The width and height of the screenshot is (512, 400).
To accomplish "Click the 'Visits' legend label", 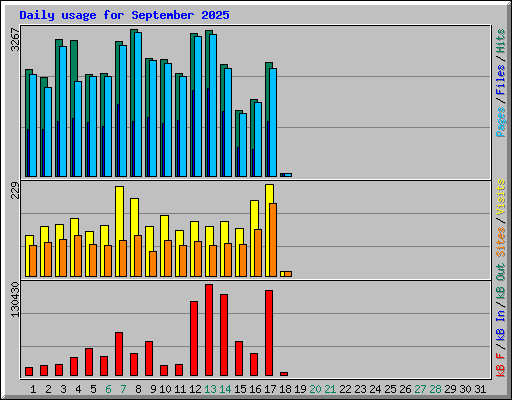I will point(500,198).
